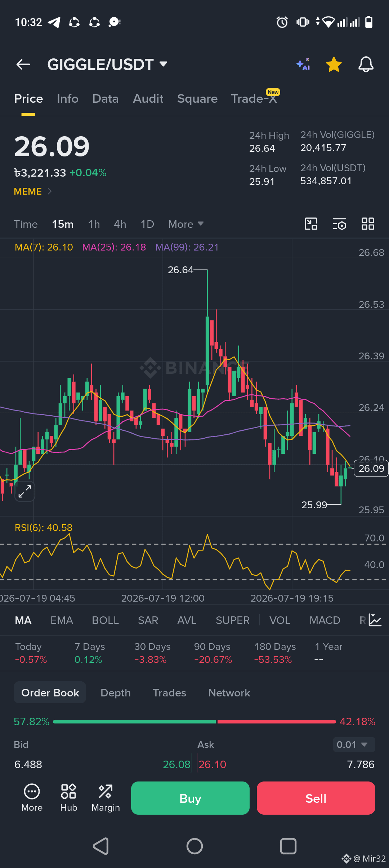Tap the red ask ratio bar 42.18%
The height and width of the screenshot is (868, 389).
point(277,722)
